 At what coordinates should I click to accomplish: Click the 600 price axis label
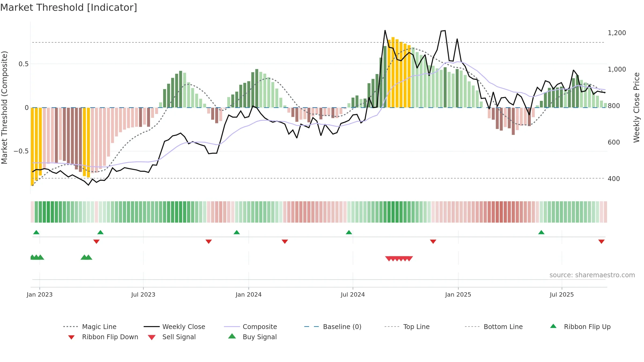(614, 142)
